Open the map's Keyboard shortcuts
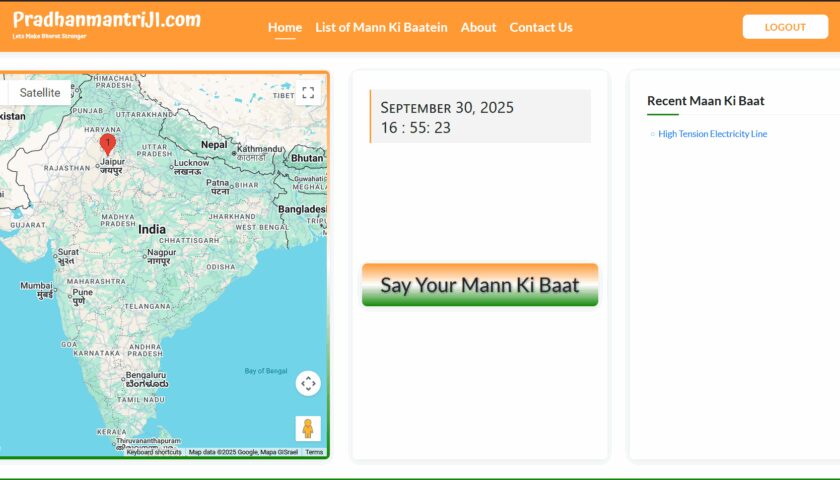This screenshot has width=840, height=480. click(x=154, y=452)
